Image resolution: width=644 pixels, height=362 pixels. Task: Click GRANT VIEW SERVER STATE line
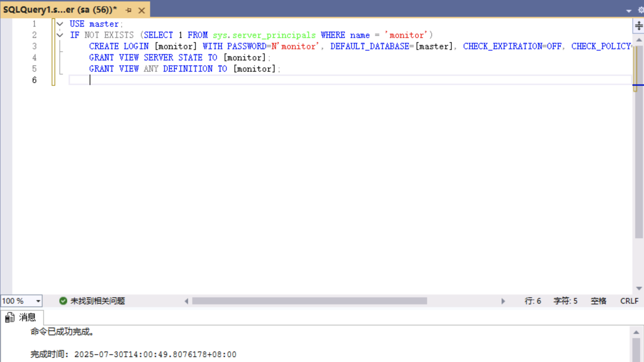pyautogui.click(x=180, y=58)
